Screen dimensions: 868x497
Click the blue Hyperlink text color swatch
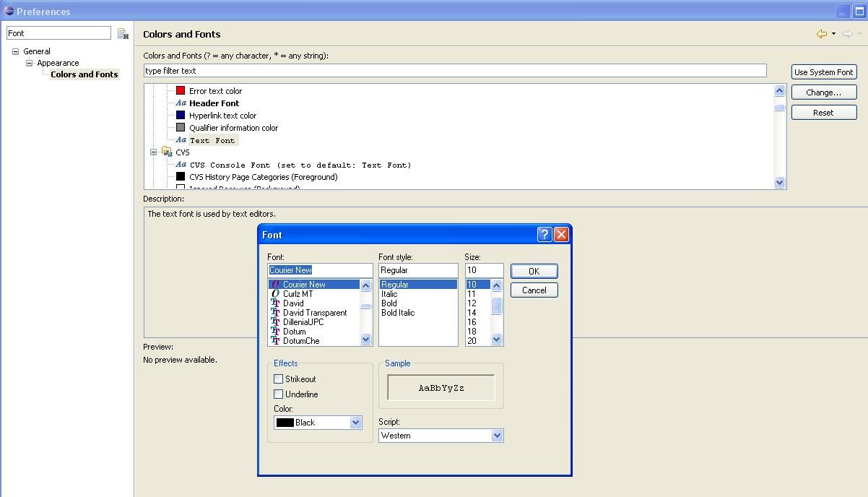[x=181, y=115]
